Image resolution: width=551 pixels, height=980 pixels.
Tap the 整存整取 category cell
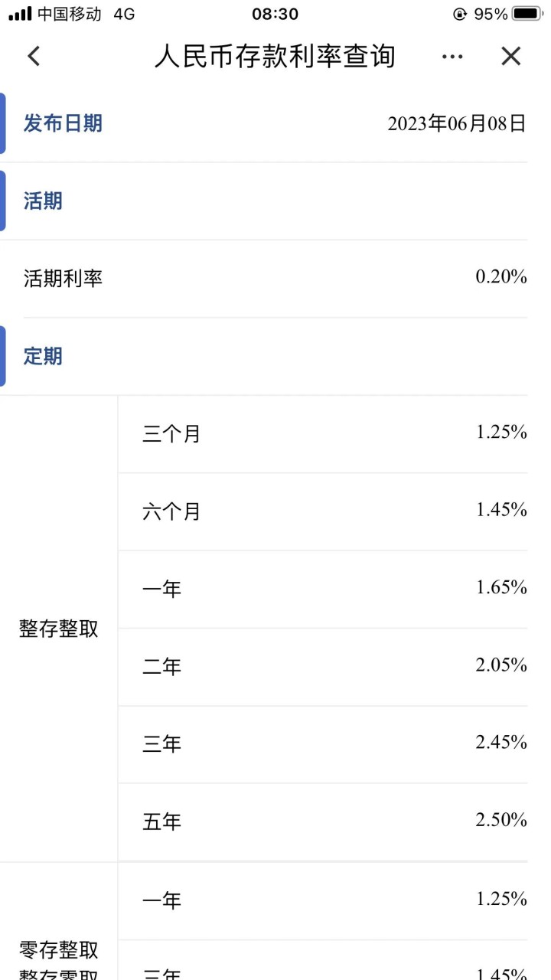click(x=59, y=629)
